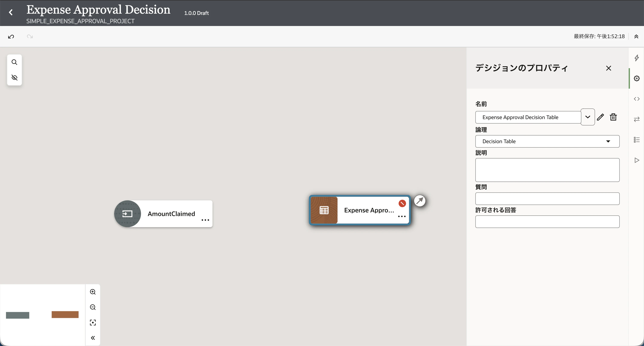
Task: Open the canvas search magnifier tool
Action: point(14,62)
